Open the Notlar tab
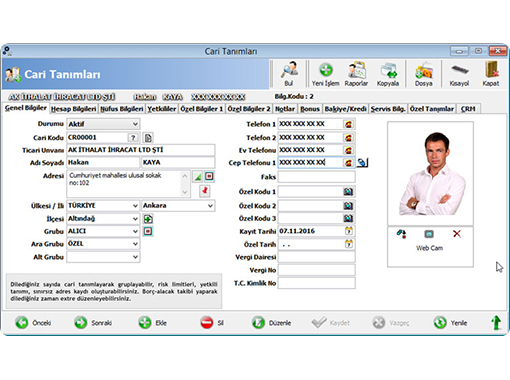This screenshot has width=510, height=380. point(285,109)
